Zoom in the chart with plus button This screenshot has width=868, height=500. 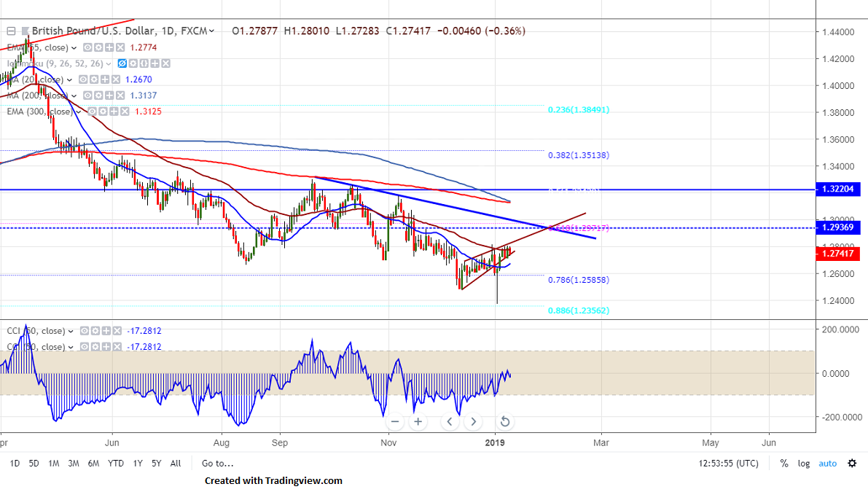click(x=418, y=422)
